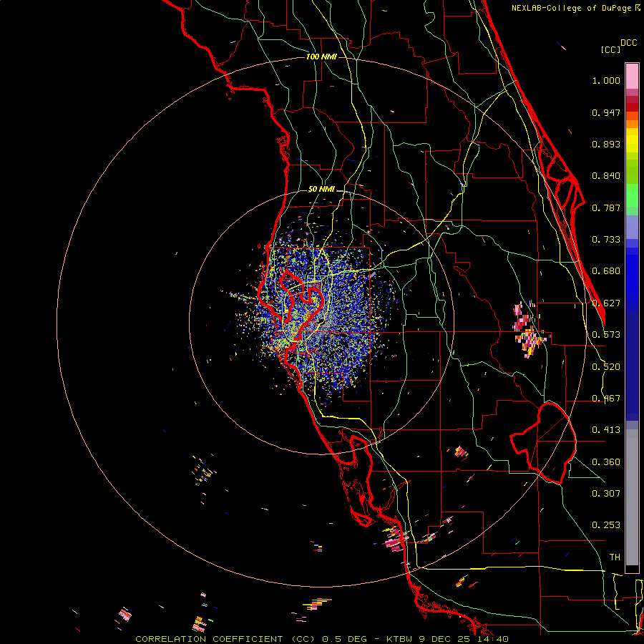
Task: Click the [CC] units label
Action: pos(610,49)
